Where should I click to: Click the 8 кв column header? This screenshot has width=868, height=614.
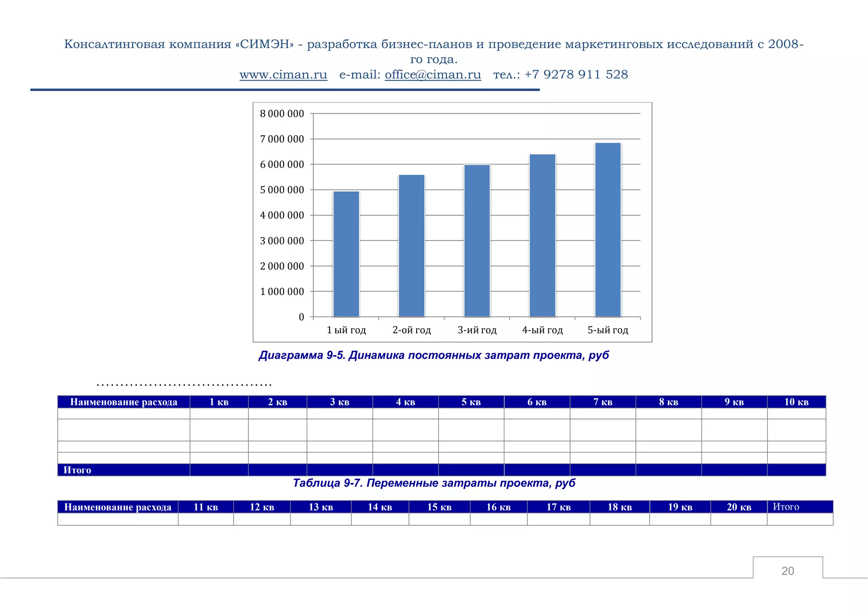click(669, 402)
